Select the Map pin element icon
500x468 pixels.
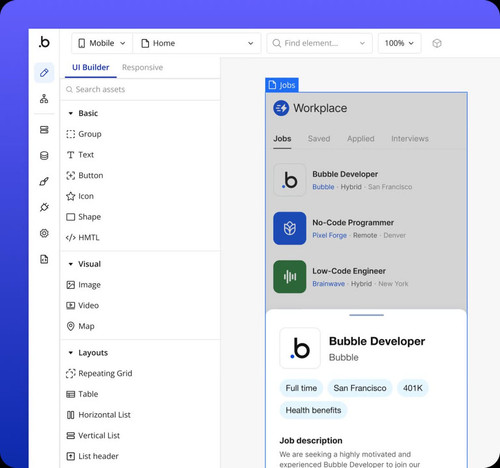pyautogui.click(x=70, y=326)
